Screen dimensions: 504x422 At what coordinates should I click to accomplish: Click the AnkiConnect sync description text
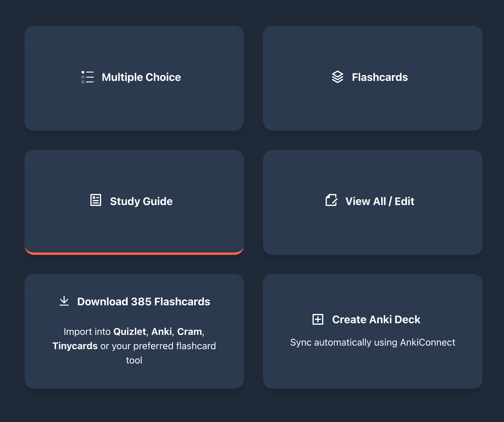coord(373,342)
